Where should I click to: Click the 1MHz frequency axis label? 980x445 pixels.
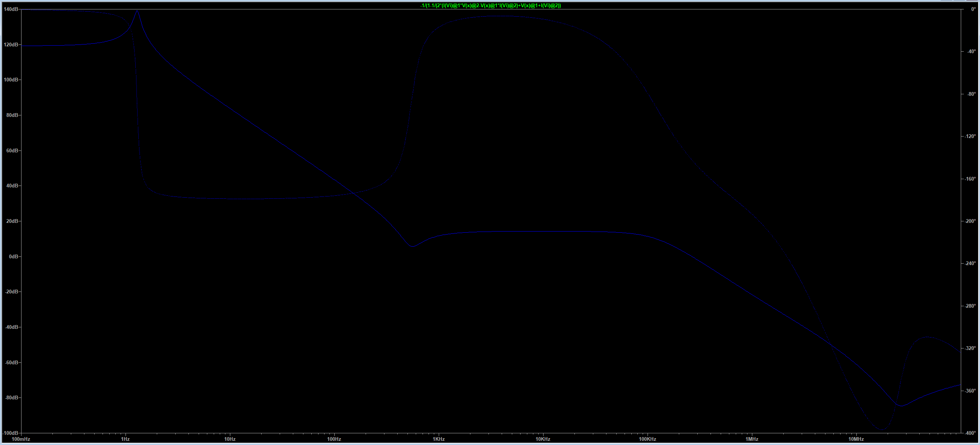tap(752, 439)
